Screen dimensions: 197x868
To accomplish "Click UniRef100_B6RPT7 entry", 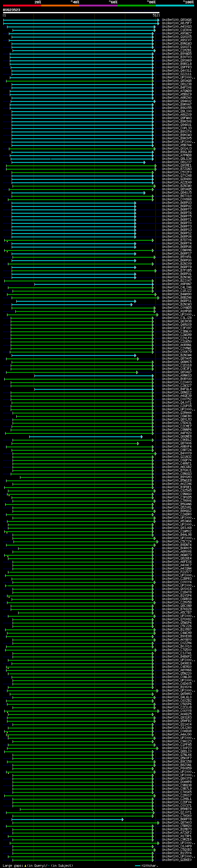I will click(176, 210).
